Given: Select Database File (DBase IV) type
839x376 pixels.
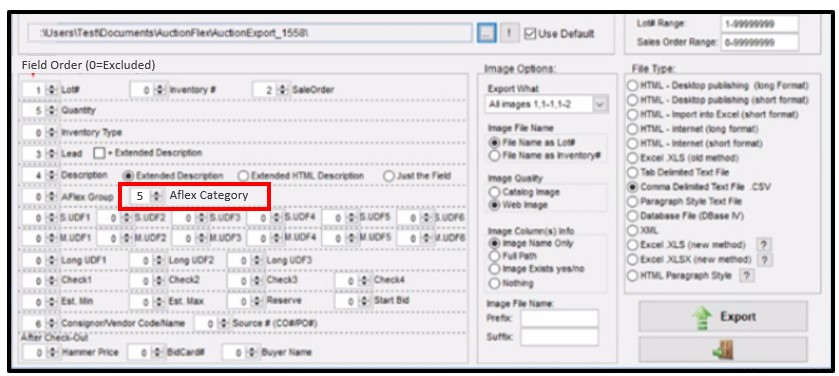Looking at the screenshot, I should tap(633, 216).
